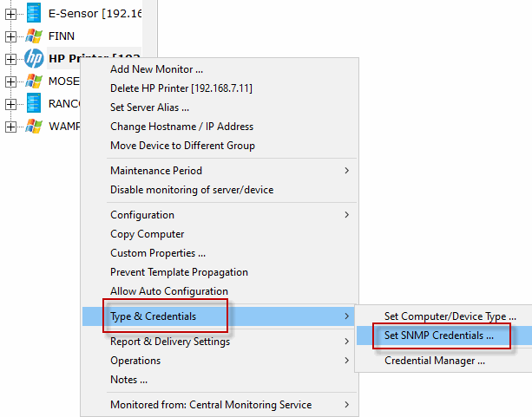Screen dimensions: 532x417
Task: Open Credential Manager from submenu
Action: (434, 361)
